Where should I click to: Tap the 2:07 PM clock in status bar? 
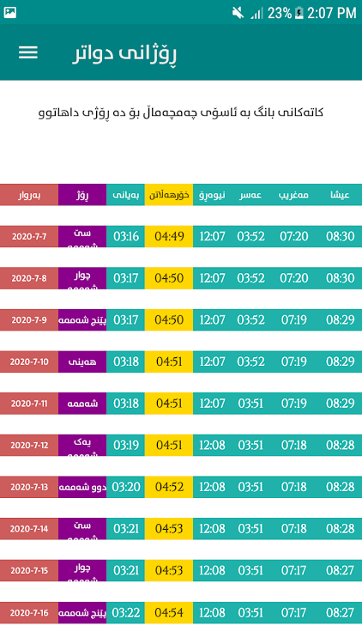click(332, 13)
